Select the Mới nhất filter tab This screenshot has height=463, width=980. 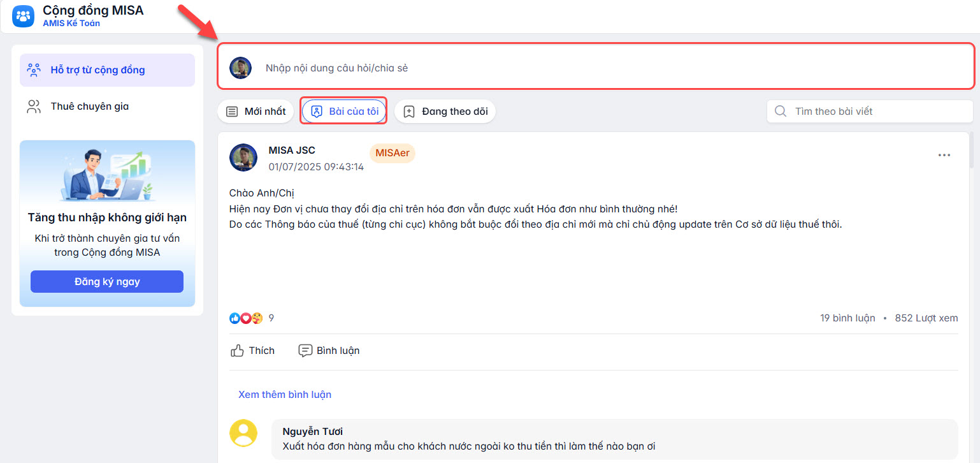(x=256, y=112)
